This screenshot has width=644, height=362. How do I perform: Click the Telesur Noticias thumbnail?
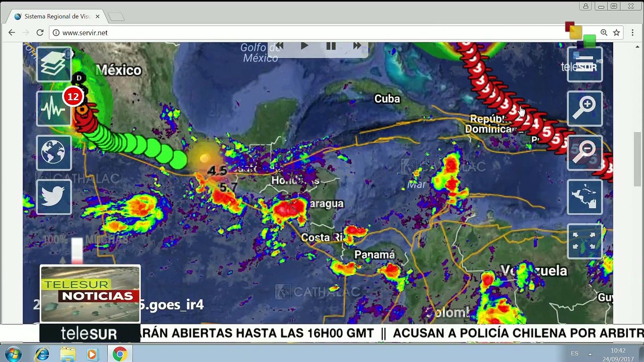point(90,294)
